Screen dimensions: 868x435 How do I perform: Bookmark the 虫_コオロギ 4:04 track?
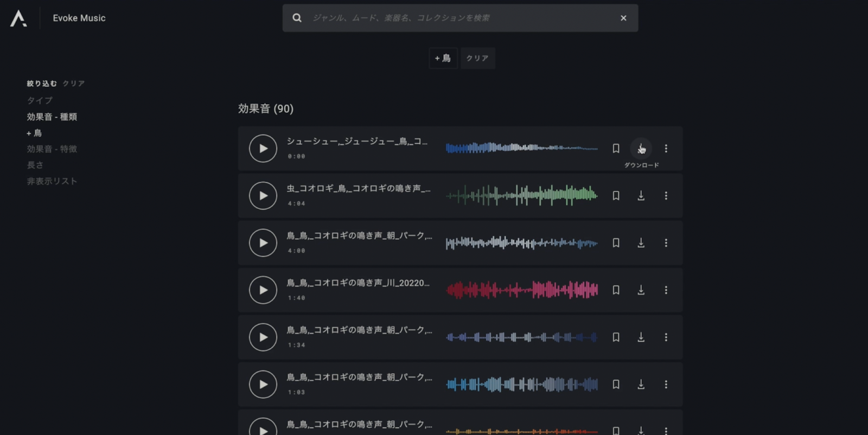pos(616,196)
